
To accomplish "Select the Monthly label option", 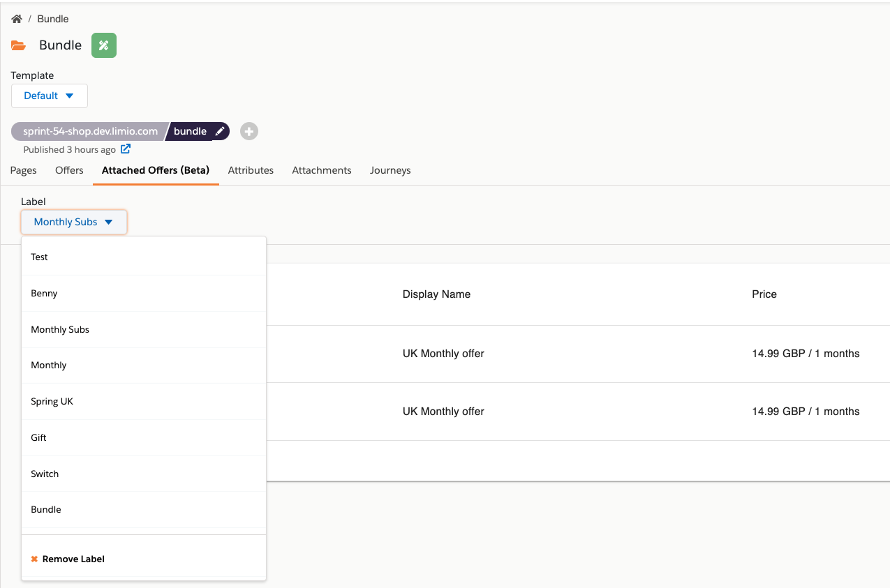I will [x=144, y=365].
